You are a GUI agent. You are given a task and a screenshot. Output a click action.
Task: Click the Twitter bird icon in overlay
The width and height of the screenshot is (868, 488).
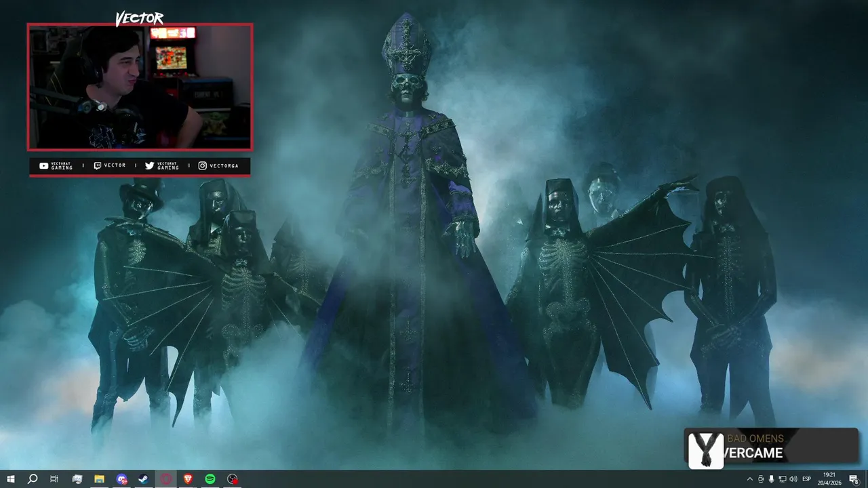tap(149, 165)
